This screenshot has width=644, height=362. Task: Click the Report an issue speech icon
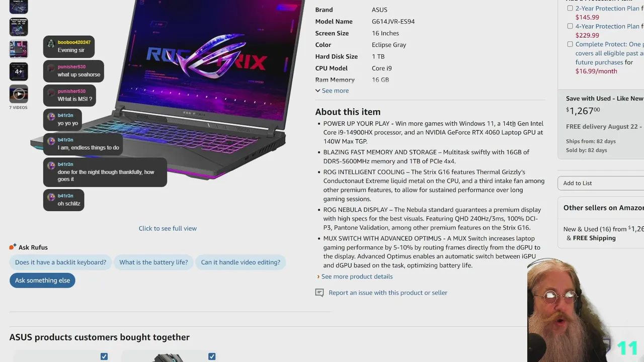pos(319,293)
